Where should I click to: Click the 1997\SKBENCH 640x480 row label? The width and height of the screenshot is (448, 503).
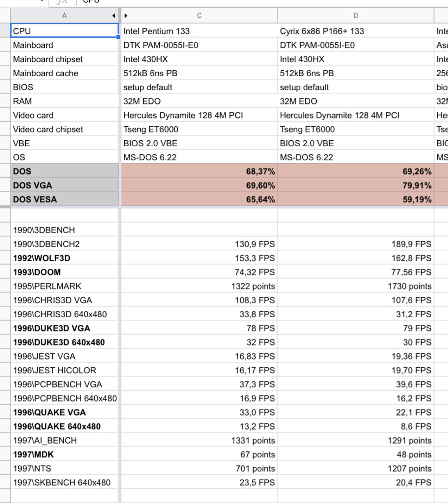point(64,482)
